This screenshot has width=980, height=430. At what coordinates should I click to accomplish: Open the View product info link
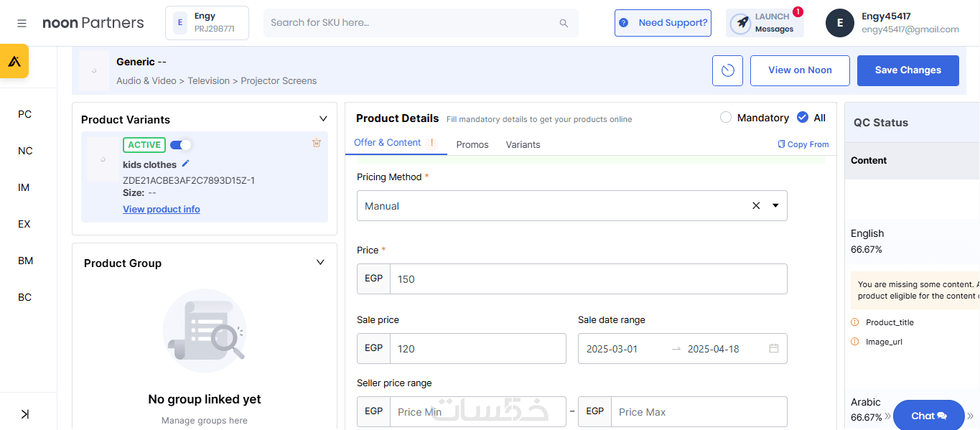(x=162, y=210)
